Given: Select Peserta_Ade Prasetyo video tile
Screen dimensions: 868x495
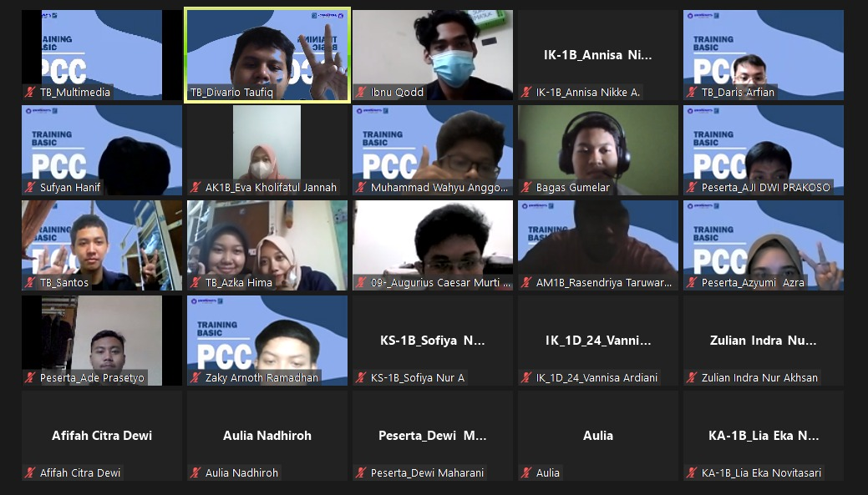Looking at the screenshot, I should tap(102, 340).
